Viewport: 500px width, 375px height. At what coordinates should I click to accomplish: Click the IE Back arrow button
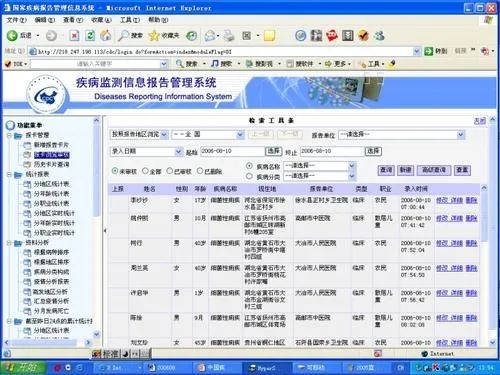tap(12, 36)
